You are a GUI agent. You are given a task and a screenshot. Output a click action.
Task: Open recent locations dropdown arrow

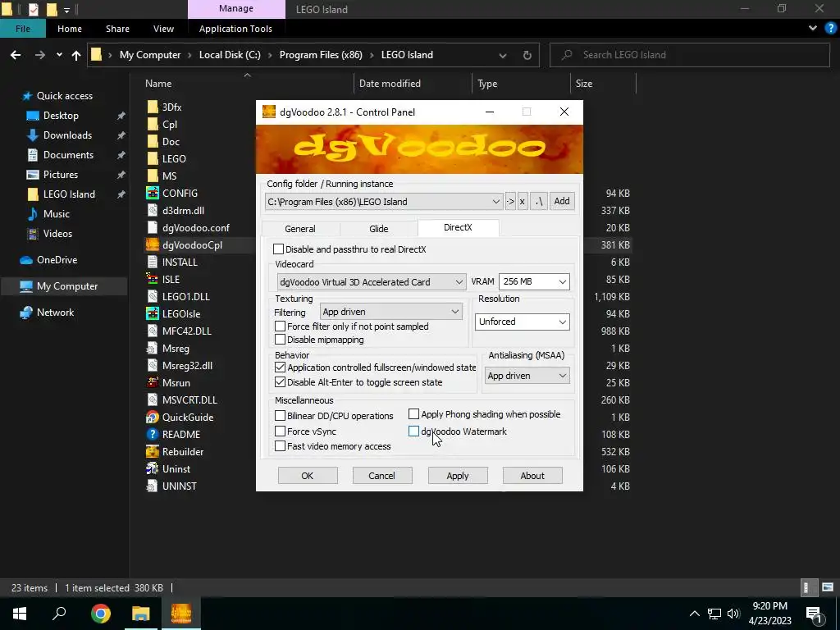(x=59, y=55)
